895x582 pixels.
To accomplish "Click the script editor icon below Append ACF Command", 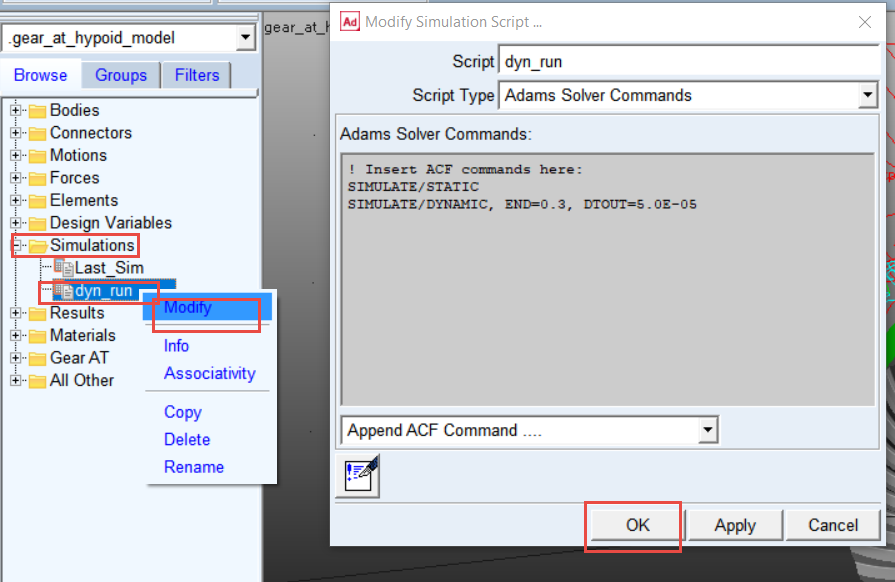I will 358,476.
